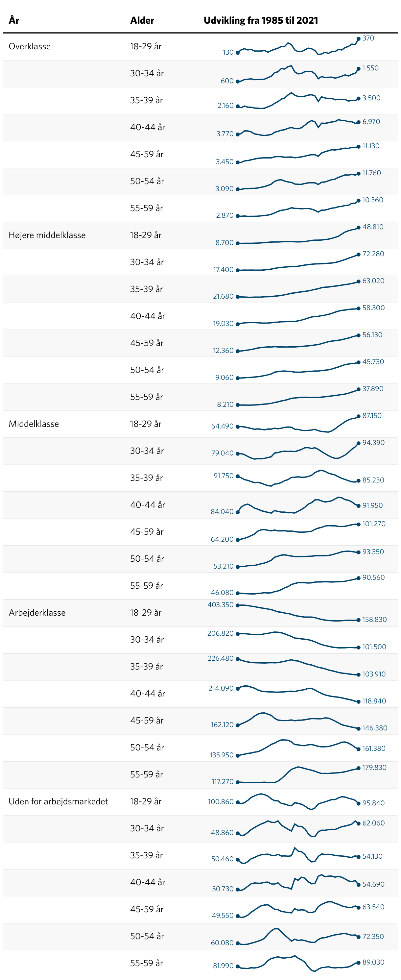Image resolution: width=401 pixels, height=980 pixels.
Task: Click the end point labeled 72.280
Action: (358, 255)
